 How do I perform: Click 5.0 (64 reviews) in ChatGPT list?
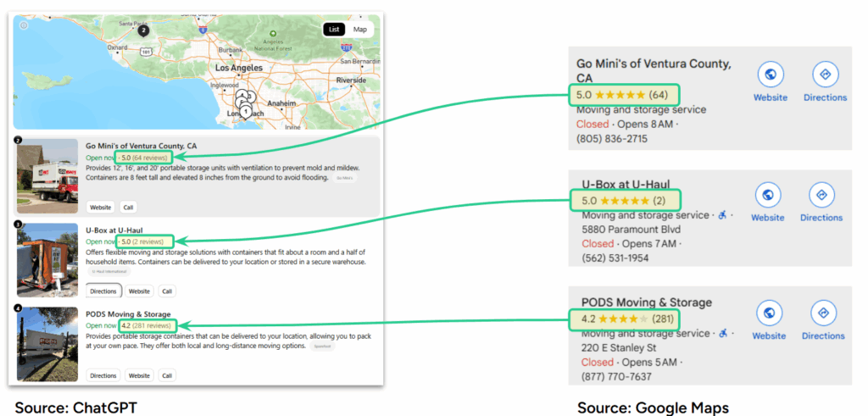tap(144, 158)
